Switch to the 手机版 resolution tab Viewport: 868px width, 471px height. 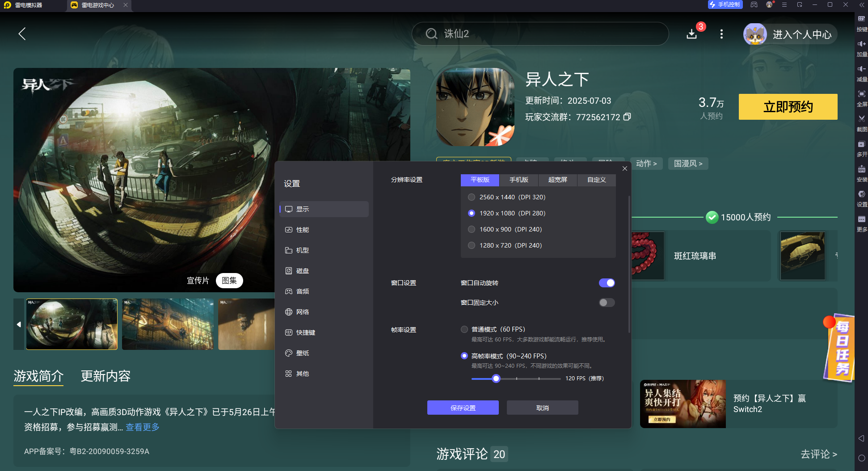point(519,180)
